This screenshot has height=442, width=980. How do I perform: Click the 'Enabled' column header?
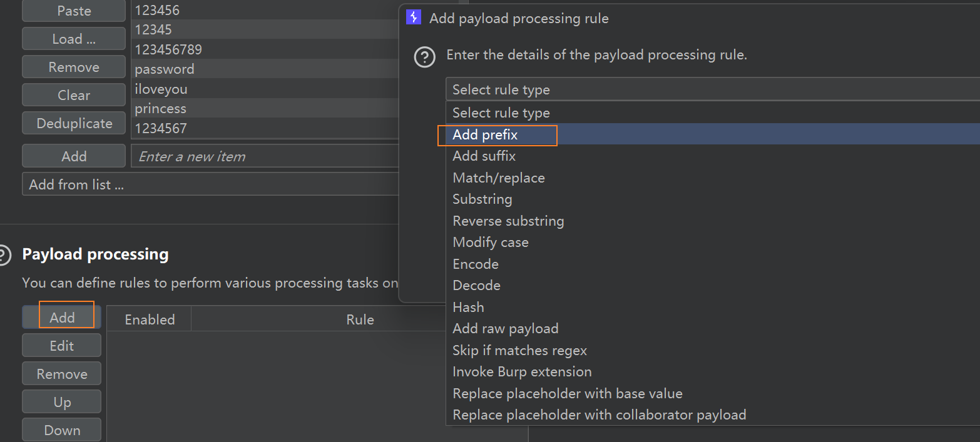point(150,319)
